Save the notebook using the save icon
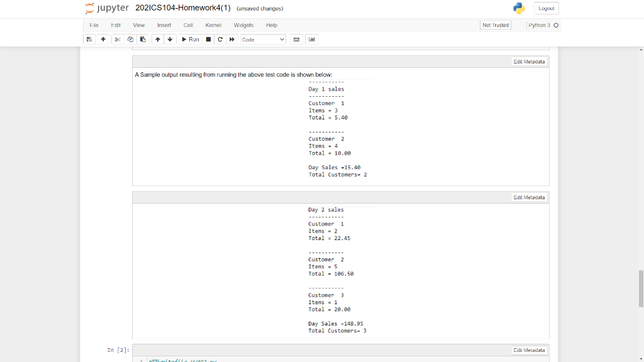The image size is (644, 362). (89, 39)
